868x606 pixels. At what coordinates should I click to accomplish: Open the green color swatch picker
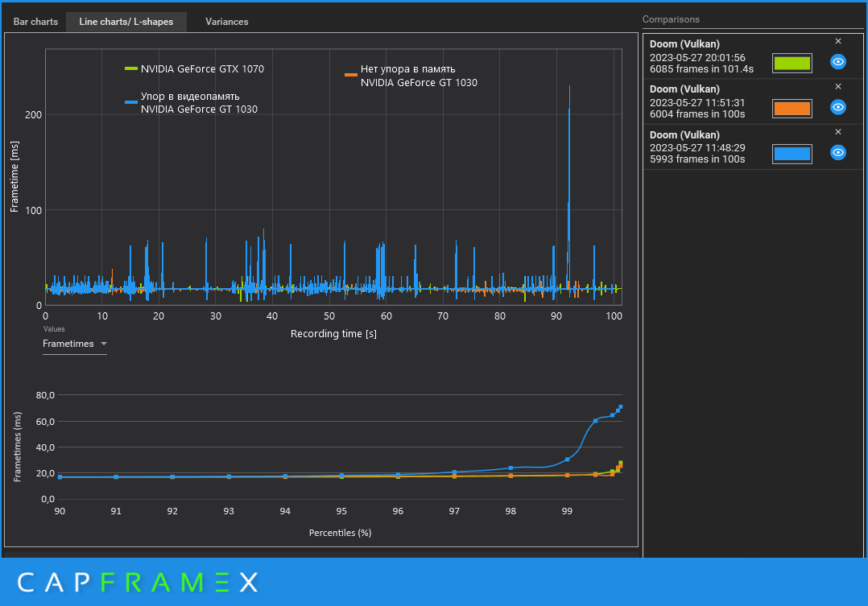[x=792, y=63]
